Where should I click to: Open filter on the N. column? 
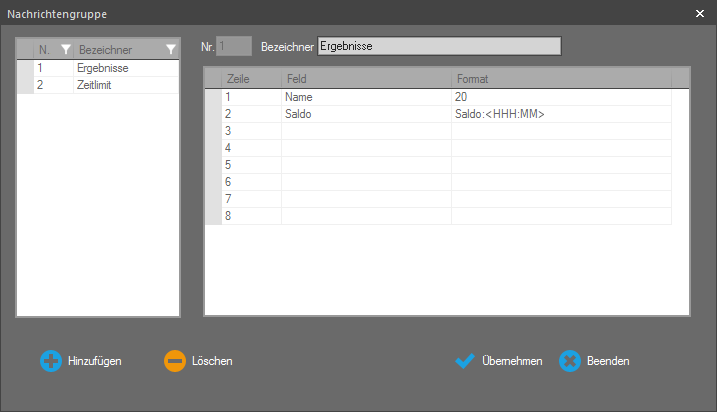[x=66, y=49]
